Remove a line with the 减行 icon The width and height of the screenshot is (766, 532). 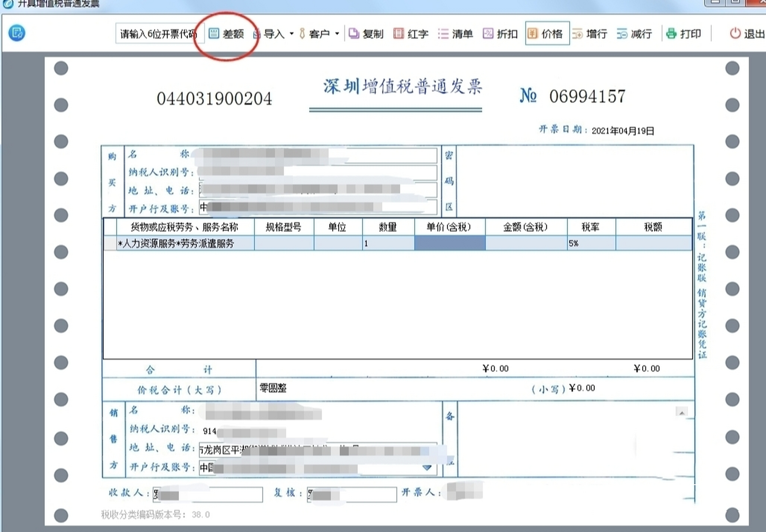635,34
